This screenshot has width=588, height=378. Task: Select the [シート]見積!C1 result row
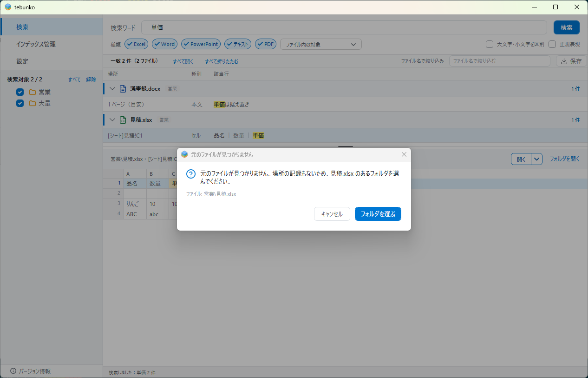(346, 135)
